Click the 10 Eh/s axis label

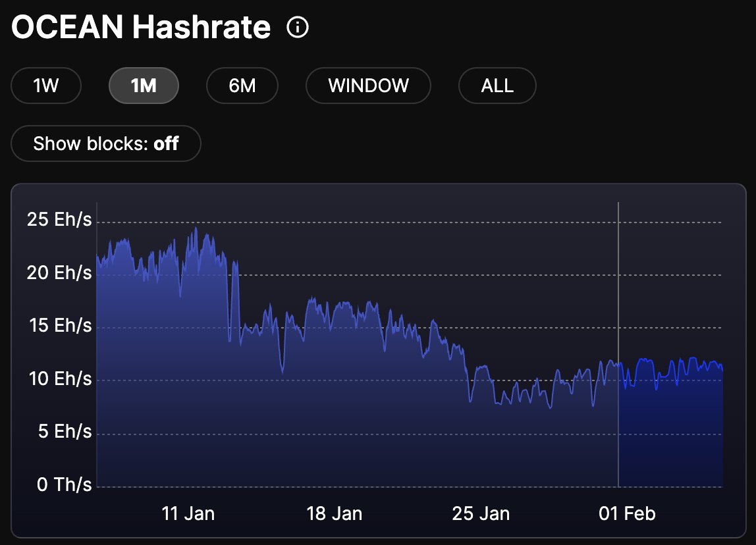pyautogui.click(x=61, y=378)
